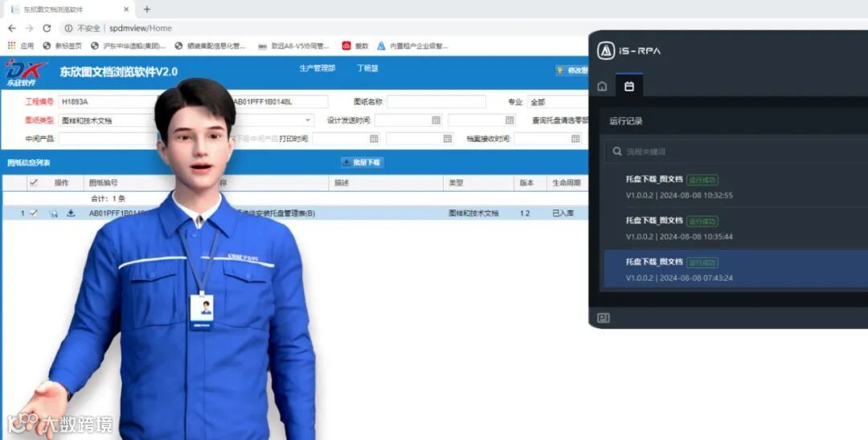
Task: Close the 东欣图文档浏览软件 browser tab
Action: coord(126,10)
